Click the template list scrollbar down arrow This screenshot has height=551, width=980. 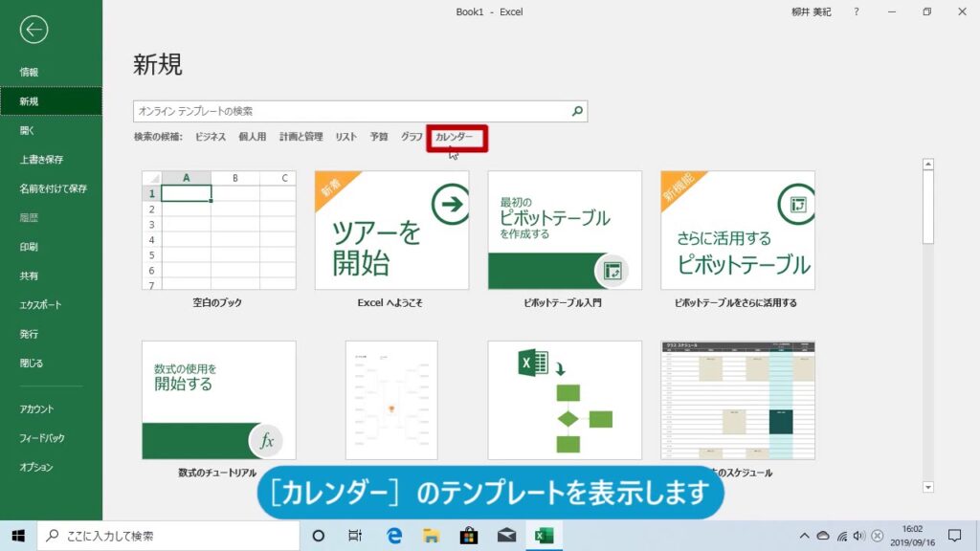[x=927, y=487]
